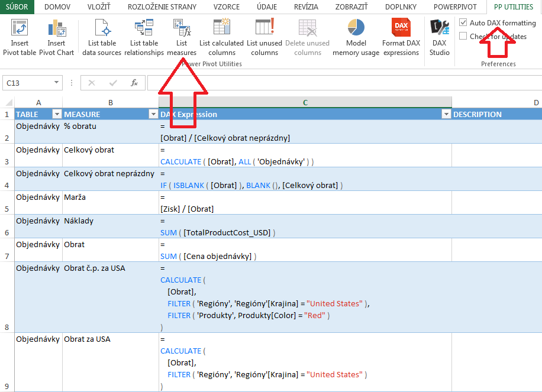
Task: Open the TABLE column filter dropdown
Action: pyautogui.click(x=57, y=114)
